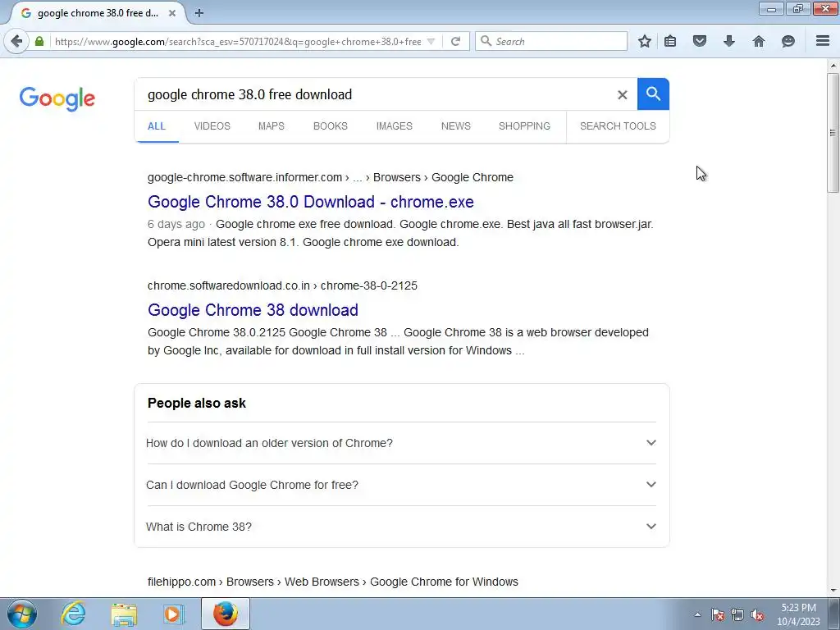840x630 pixels.
Task: Click scrollbar up arrow
Action: tap(833, 66)
